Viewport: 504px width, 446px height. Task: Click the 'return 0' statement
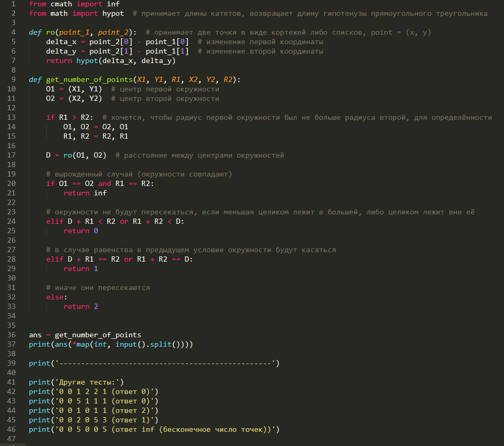[x=81, y=231]
